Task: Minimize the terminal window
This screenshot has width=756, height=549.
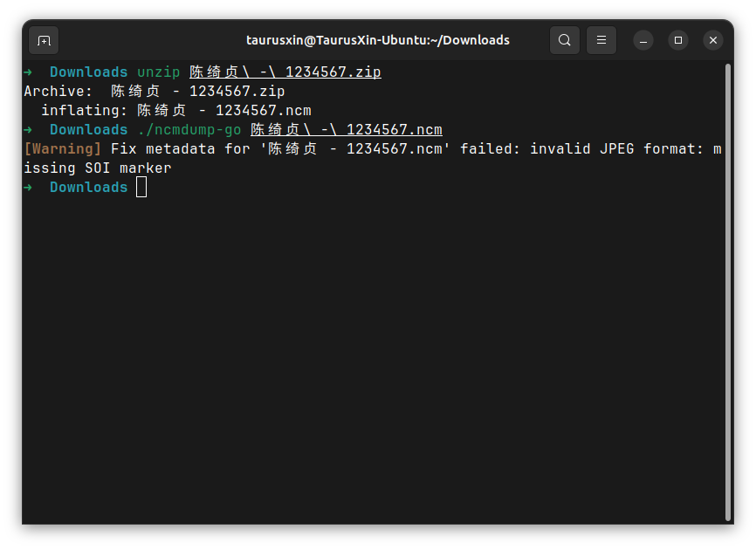Action: click(x=643, y=40)
